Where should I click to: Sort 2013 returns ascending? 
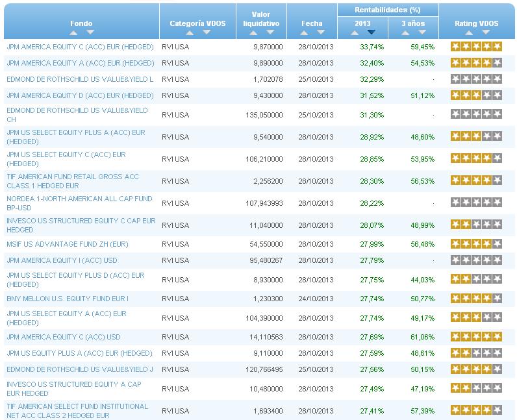tap(355, 32)
